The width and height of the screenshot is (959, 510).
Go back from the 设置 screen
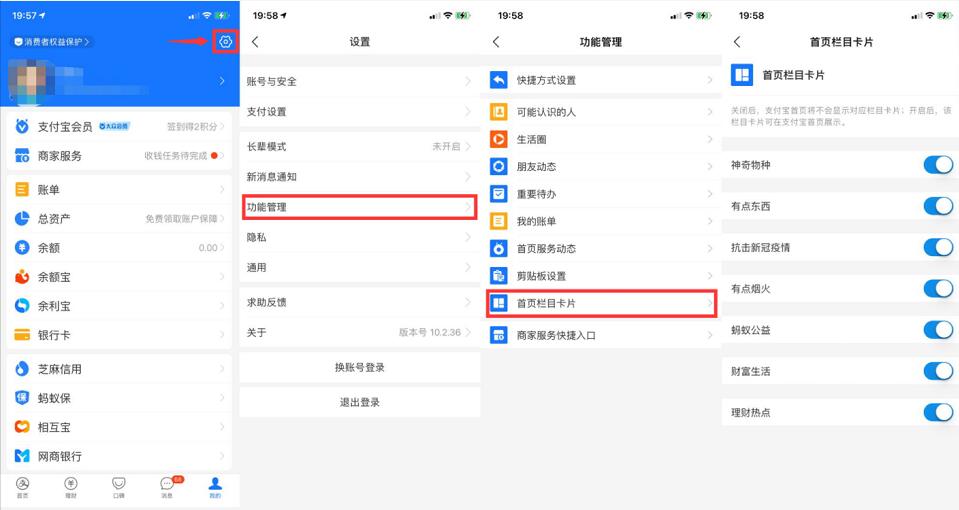tap(256, 42)
